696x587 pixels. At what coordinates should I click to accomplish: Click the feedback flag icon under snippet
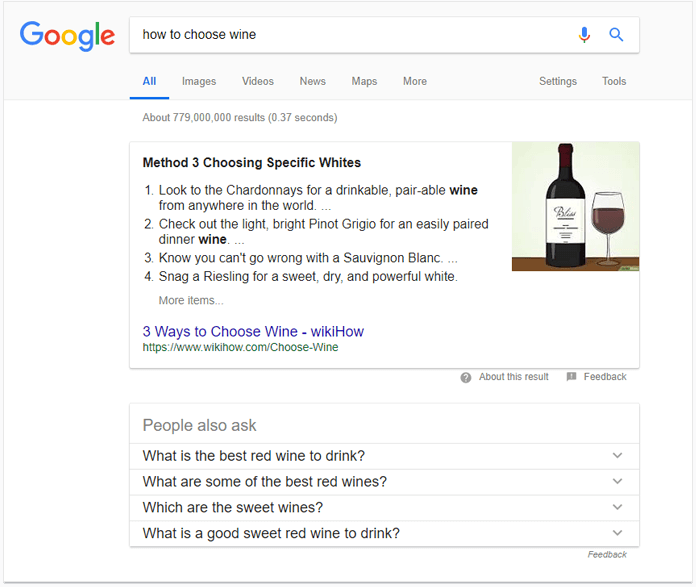(572, 377)
